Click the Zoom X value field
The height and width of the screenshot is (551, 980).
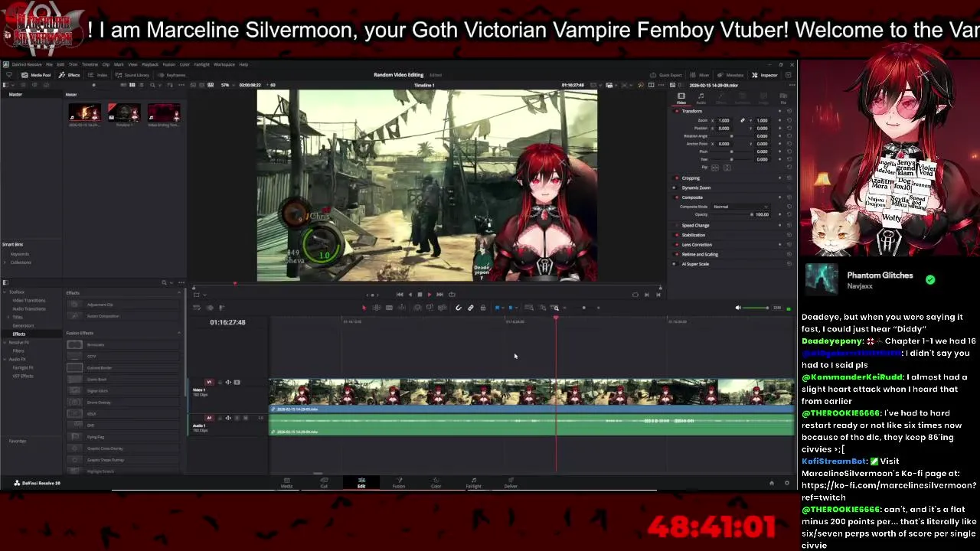(x=724, y=120)
